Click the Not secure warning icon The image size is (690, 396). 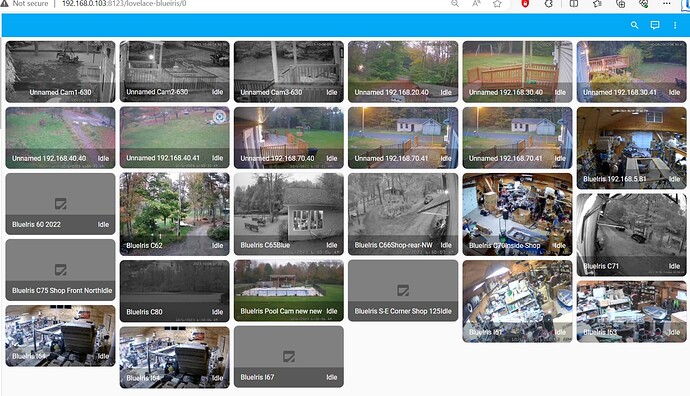[4, 4]
